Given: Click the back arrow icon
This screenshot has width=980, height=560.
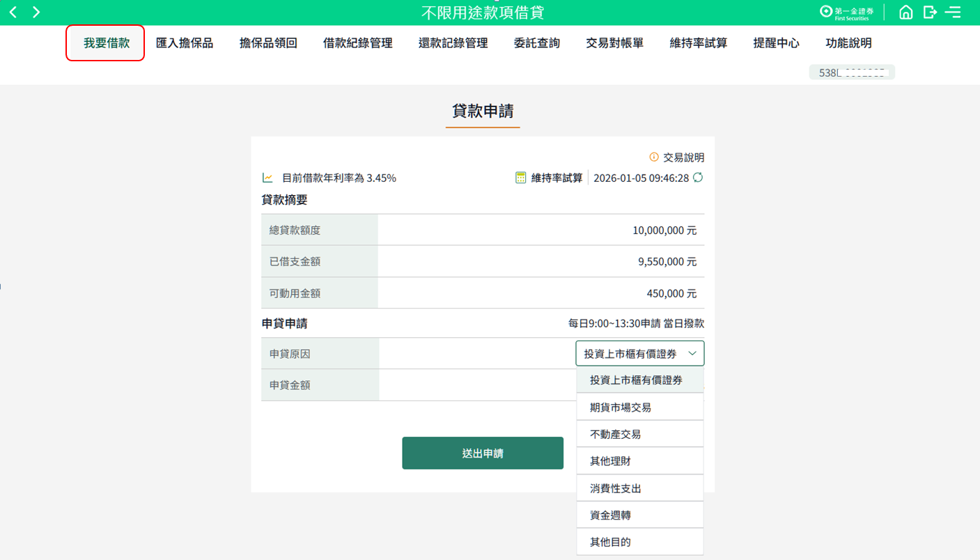Looking at the screenshot, I should click(x=13, y=13).
